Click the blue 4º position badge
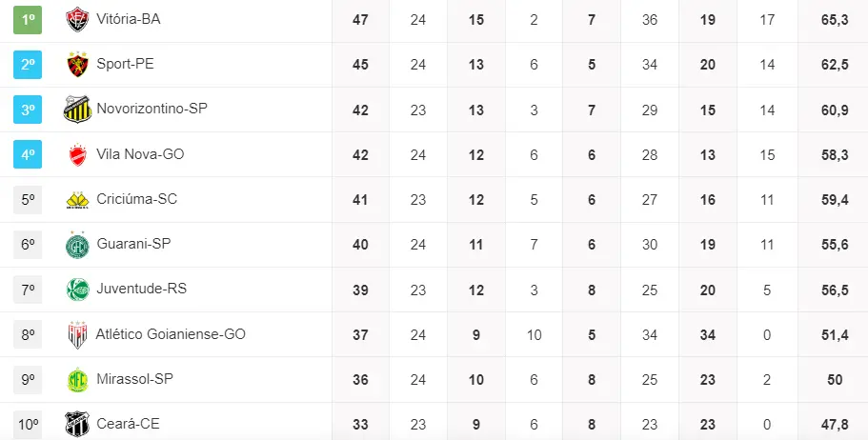The image size is (868, 440). coord(28,154)
